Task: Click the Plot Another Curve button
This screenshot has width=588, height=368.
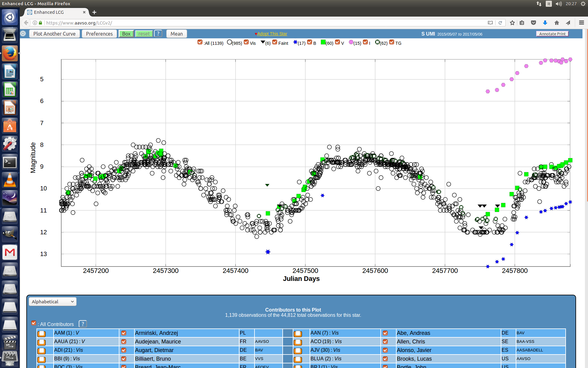Action: [x=55, y=34]
